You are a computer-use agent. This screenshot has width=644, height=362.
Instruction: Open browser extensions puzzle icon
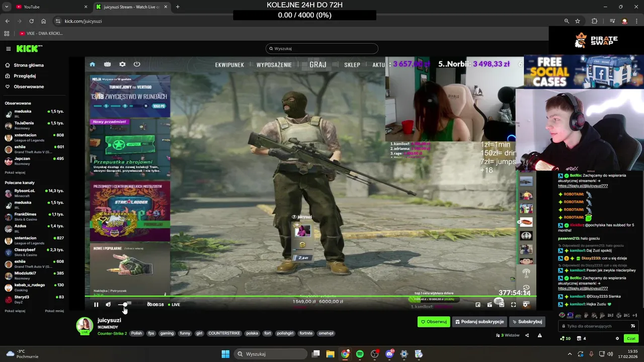click(595, 21)
